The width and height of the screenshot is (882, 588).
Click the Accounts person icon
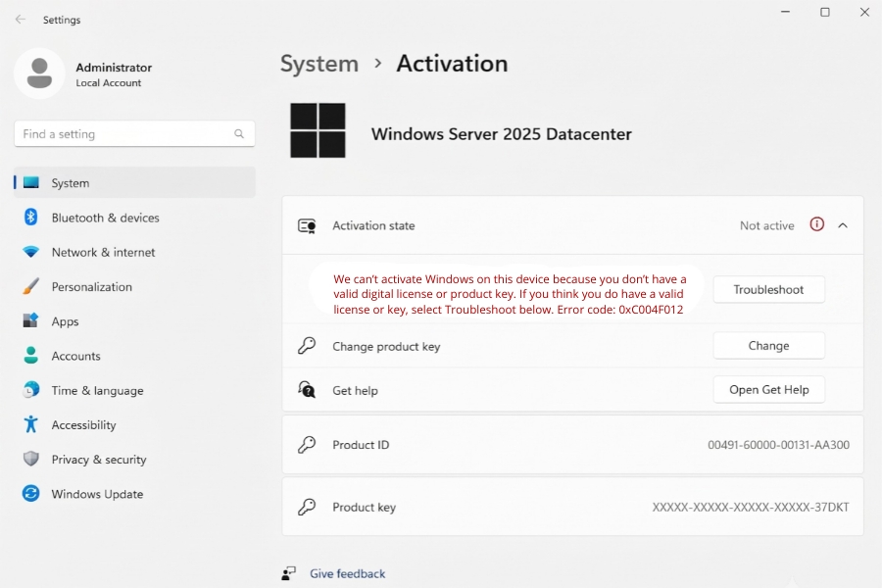(31, 355)
